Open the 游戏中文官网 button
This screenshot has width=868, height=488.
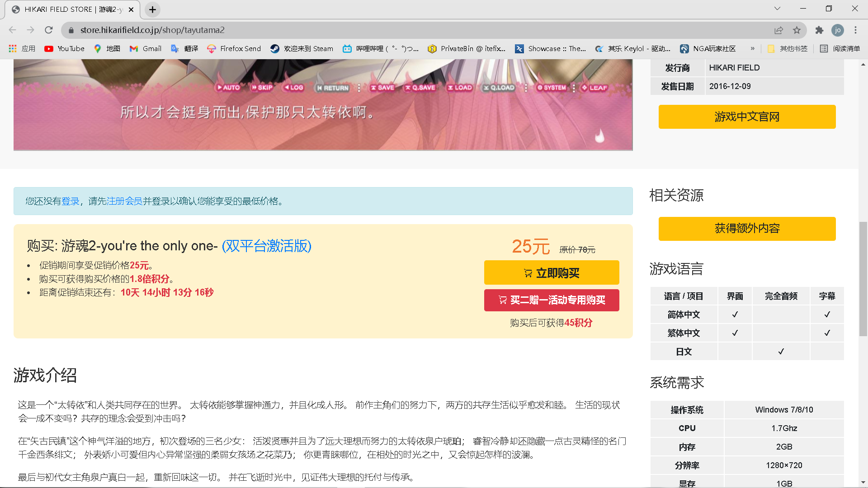[747, 117]
